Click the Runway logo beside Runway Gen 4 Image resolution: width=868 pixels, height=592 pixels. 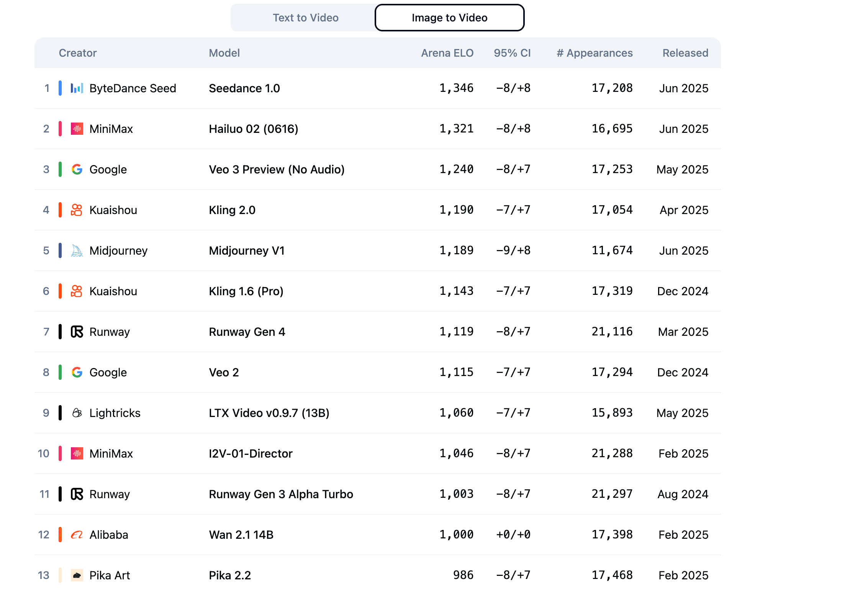tap(77, 332)
